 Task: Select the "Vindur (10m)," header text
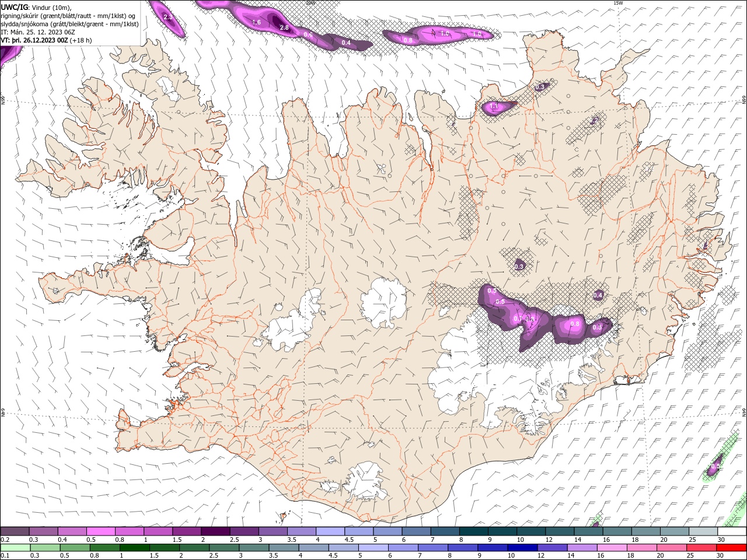pyautogui.click(x=52, y=7)
